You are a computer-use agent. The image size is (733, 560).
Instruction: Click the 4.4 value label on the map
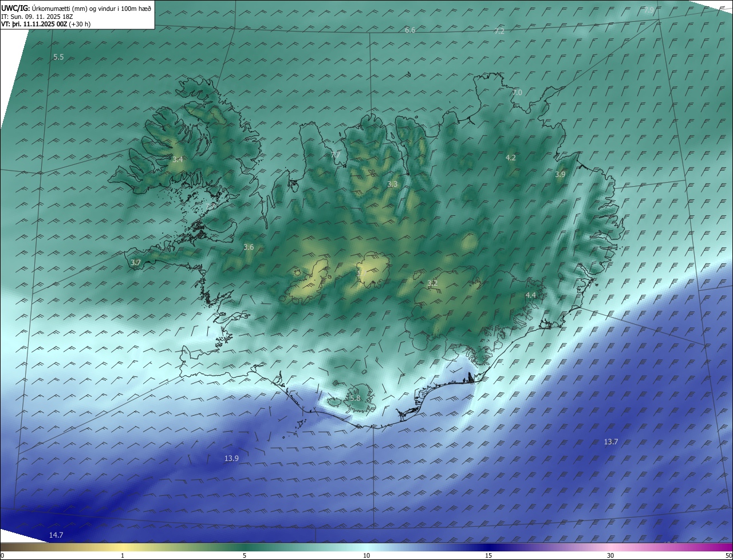pyautogui.click(x=531, y=295)
